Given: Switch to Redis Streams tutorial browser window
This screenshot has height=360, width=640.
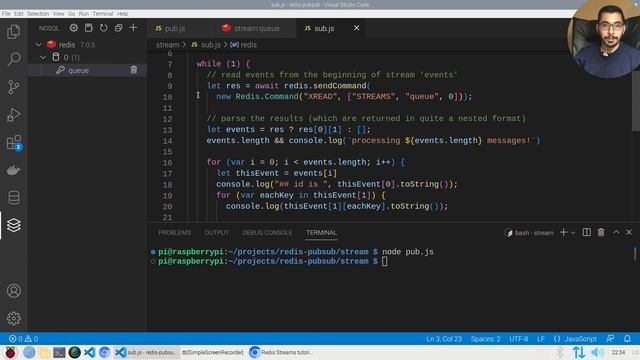Looking at the screenshot, I should coord(282,352).
